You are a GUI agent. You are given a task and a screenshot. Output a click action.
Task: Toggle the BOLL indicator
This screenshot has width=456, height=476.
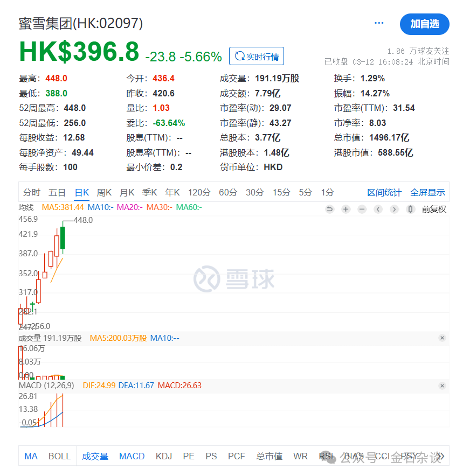click(59, 456)
